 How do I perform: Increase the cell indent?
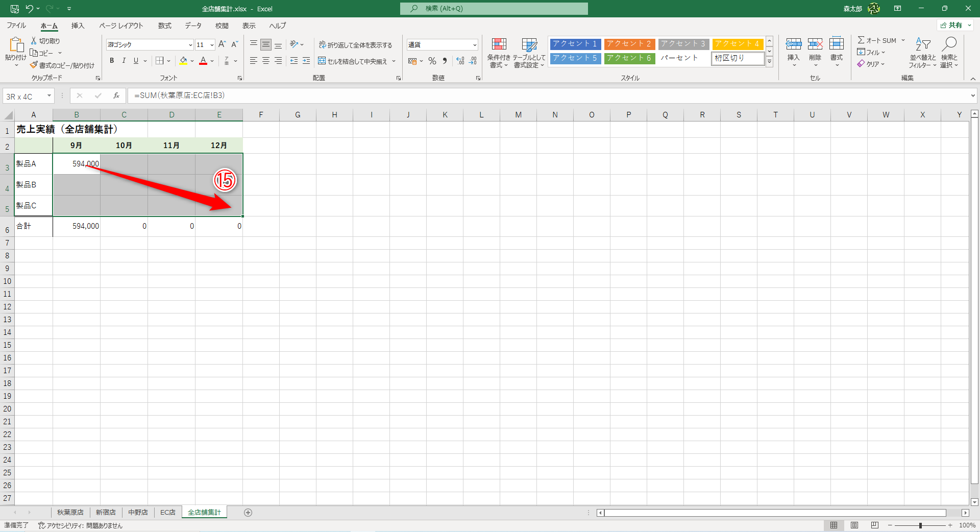click(306, 61)
